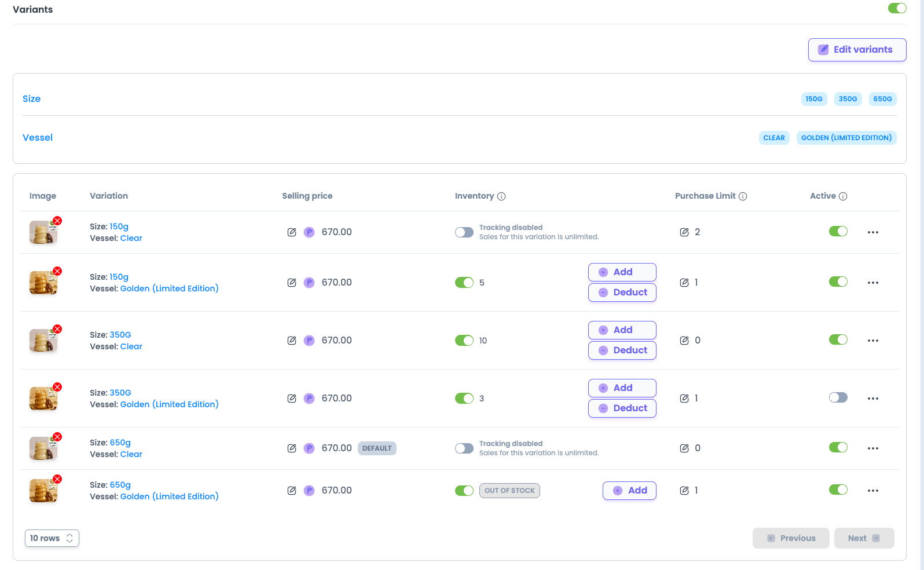
Task: Click the Inventory info icon
Action: coord(501,196)
